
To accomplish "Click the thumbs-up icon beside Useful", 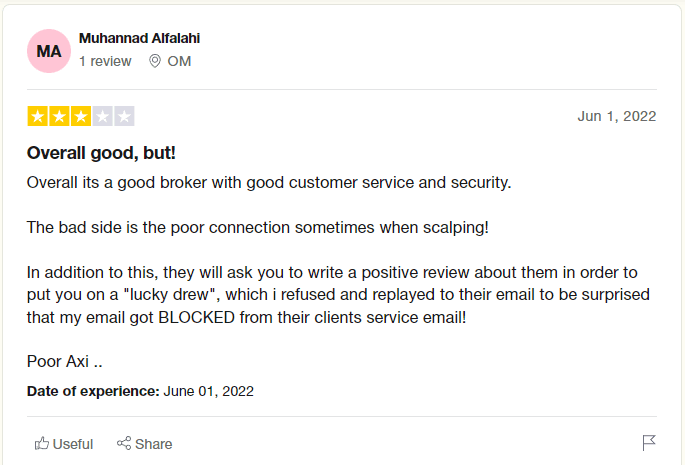I will pos(42,443).
